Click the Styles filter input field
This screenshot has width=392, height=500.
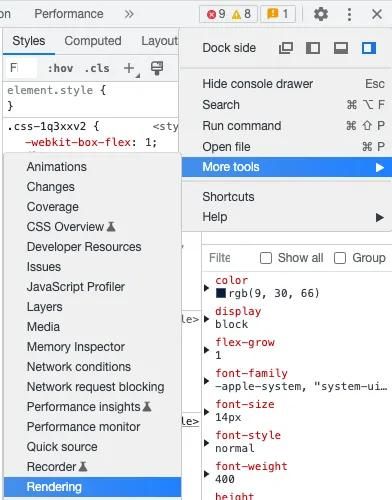(22, 68)
